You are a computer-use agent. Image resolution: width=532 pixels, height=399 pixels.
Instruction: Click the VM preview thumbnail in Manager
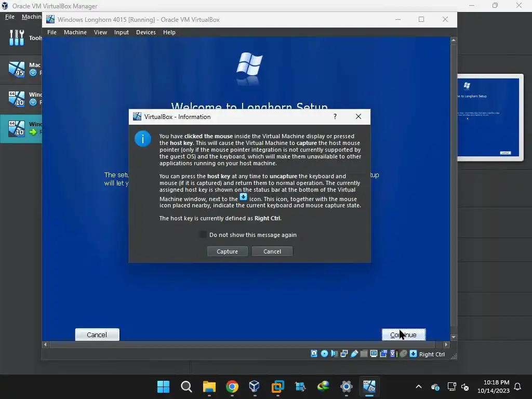(x=490, y=117)
